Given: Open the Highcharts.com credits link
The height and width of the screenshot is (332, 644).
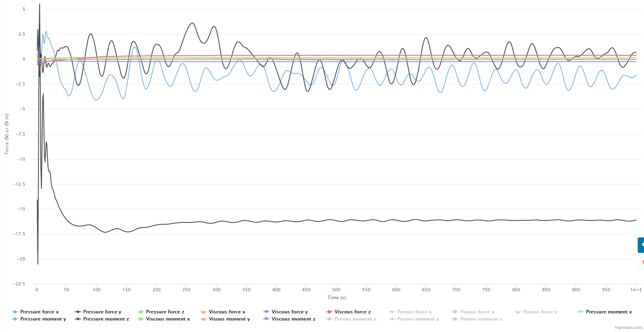Looking at the screenshot, I should (x=628, y=328).
